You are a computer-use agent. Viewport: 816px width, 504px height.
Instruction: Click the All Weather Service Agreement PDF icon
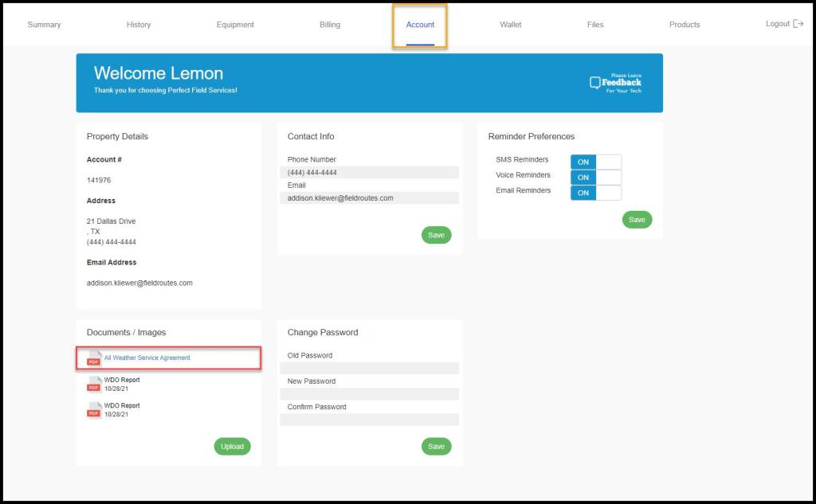[x=94, y=358]
